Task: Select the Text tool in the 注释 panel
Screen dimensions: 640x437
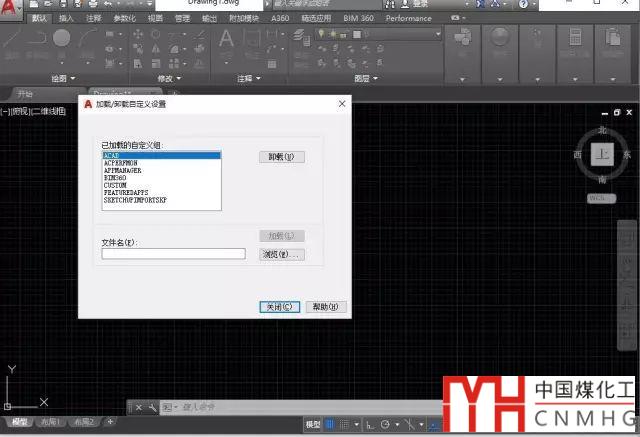Action: click(226, 39)
